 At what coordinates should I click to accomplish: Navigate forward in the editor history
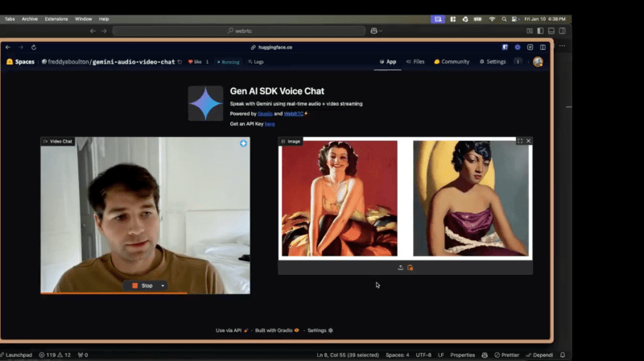pyautogui.click(x=104, y=31)
